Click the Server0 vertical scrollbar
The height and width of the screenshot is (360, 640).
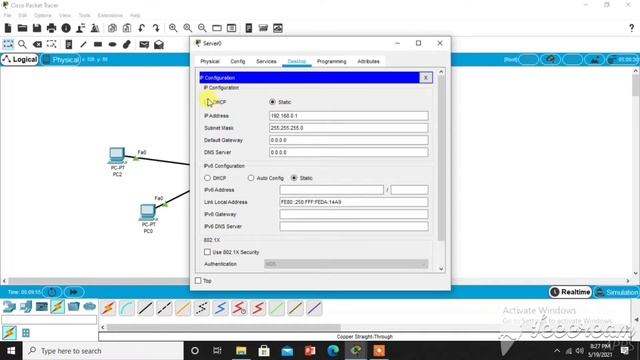click(x=441, y=159)
